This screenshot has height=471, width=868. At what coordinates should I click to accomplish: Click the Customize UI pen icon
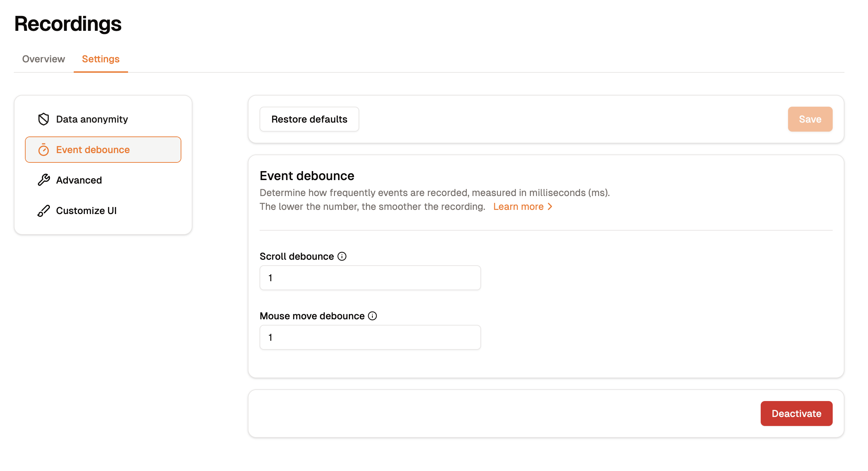point(43,210)
